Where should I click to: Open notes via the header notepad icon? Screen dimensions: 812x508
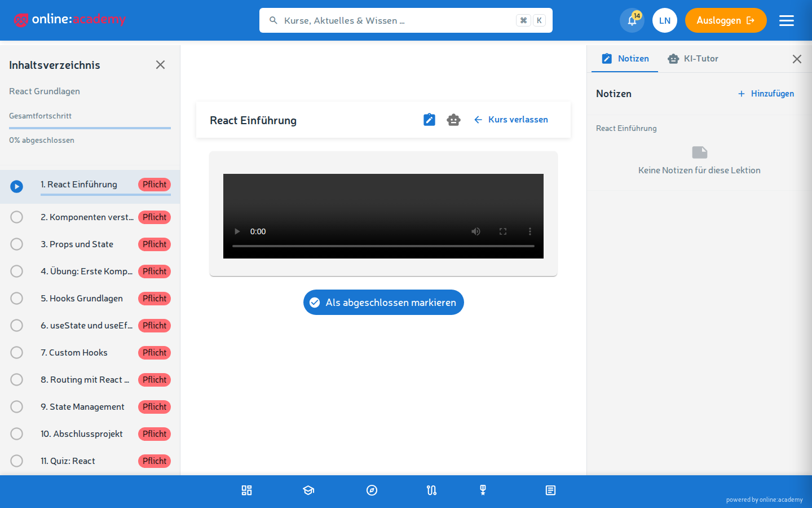429,120
